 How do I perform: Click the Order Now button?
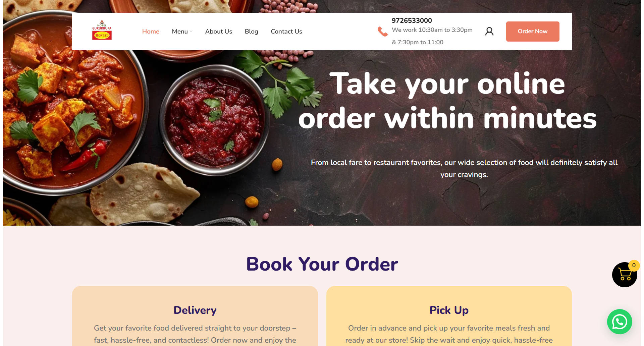(x=533, y=32)
